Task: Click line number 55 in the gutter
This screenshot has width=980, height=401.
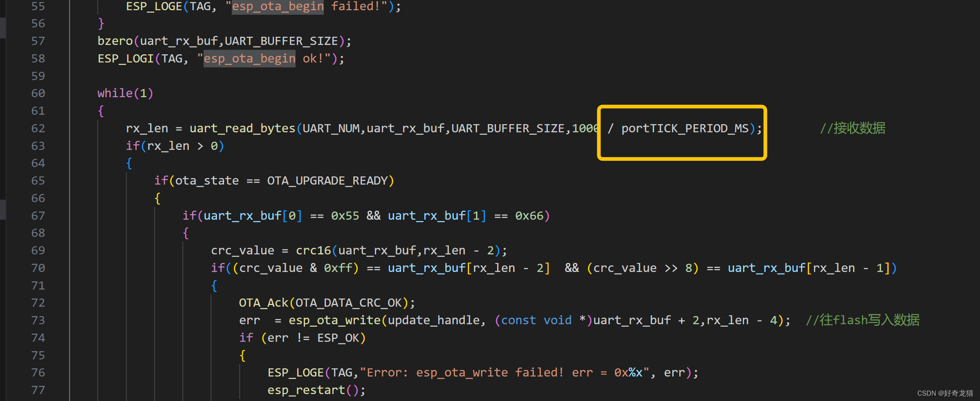Action: pyautogui.click(x=38, y=6)
